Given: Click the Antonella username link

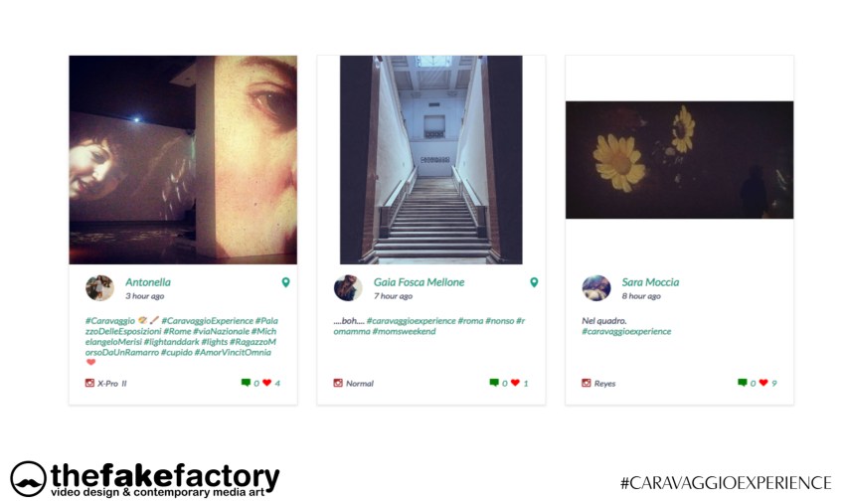Looking at the screenshot, I should point(148,282).
